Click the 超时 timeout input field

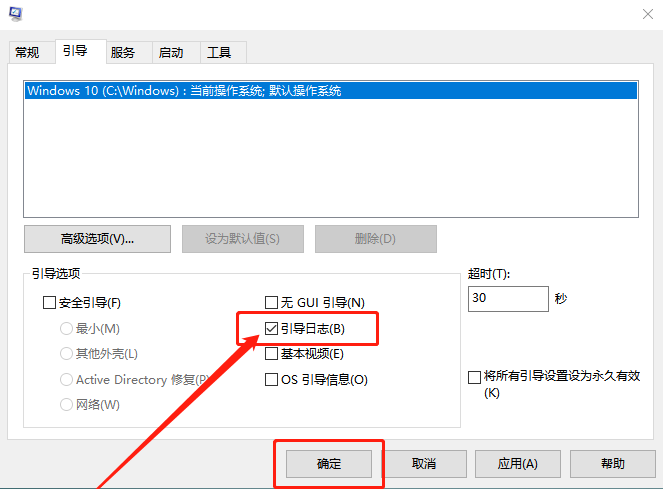click(507, 298)
